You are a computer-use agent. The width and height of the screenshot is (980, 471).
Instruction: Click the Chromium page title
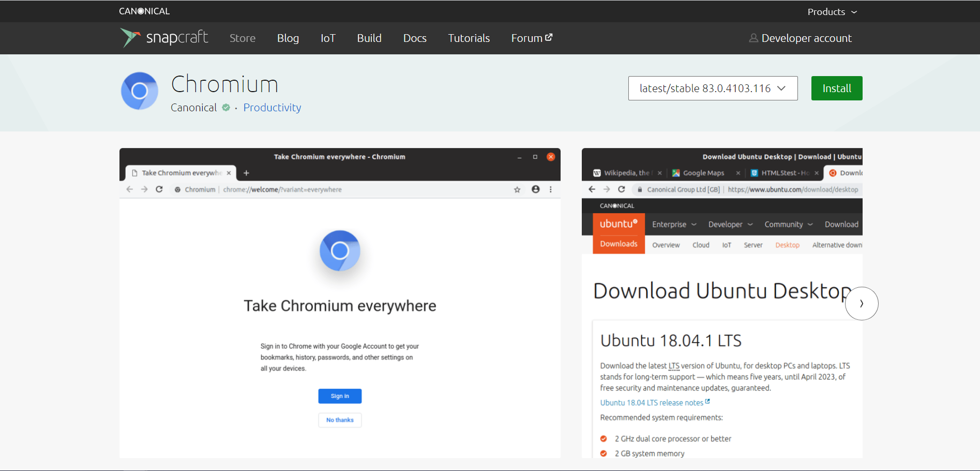(224, 84)
